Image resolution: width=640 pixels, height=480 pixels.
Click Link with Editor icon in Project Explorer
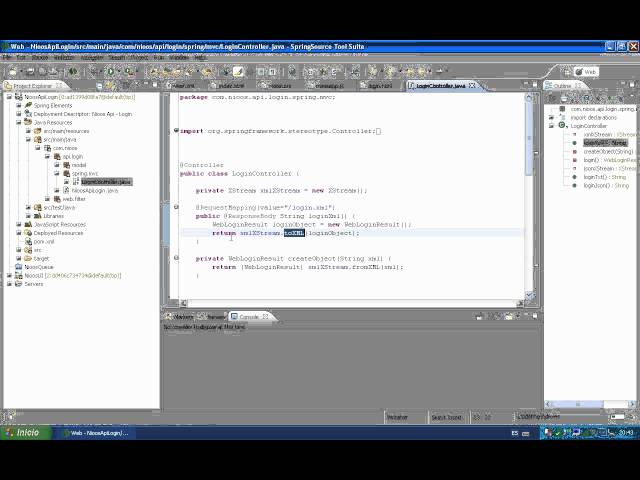(x=110, y=86)
